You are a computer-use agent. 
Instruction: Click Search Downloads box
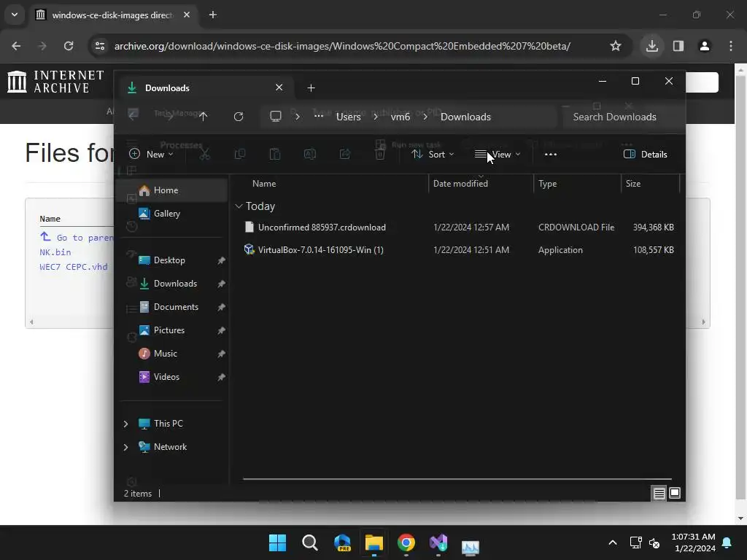[622, 117]
